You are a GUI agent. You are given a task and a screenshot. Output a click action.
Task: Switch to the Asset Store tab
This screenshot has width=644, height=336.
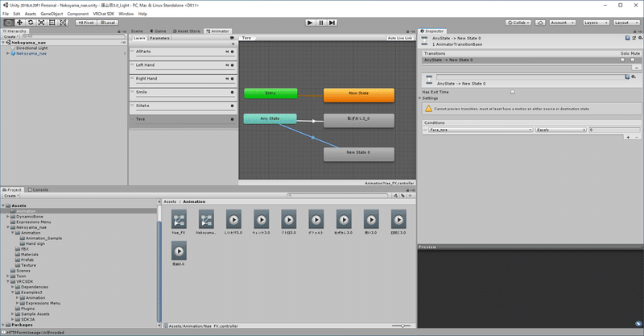point(187,31)
